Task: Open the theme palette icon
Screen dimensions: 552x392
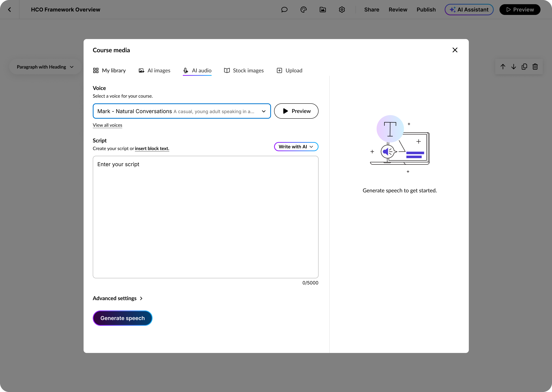Action: coord(304,10)
